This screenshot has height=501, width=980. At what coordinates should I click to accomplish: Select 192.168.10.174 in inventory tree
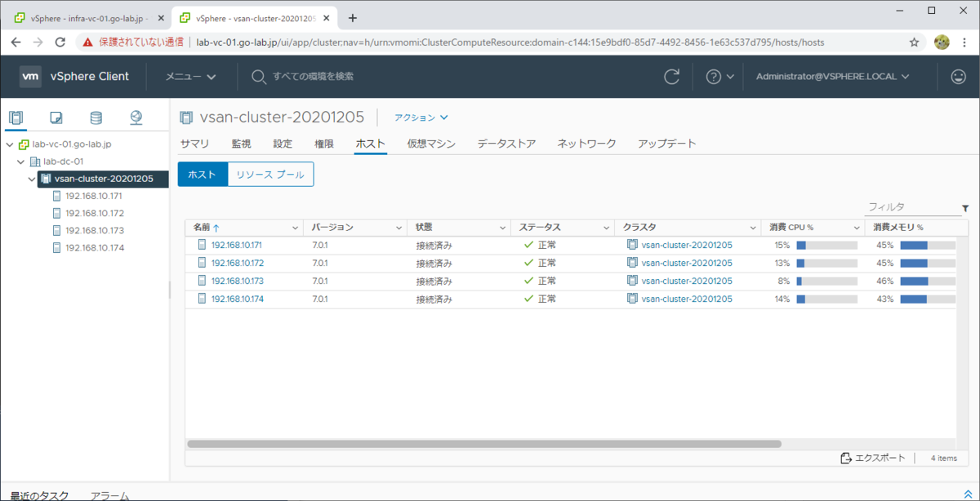click(95, 247)
